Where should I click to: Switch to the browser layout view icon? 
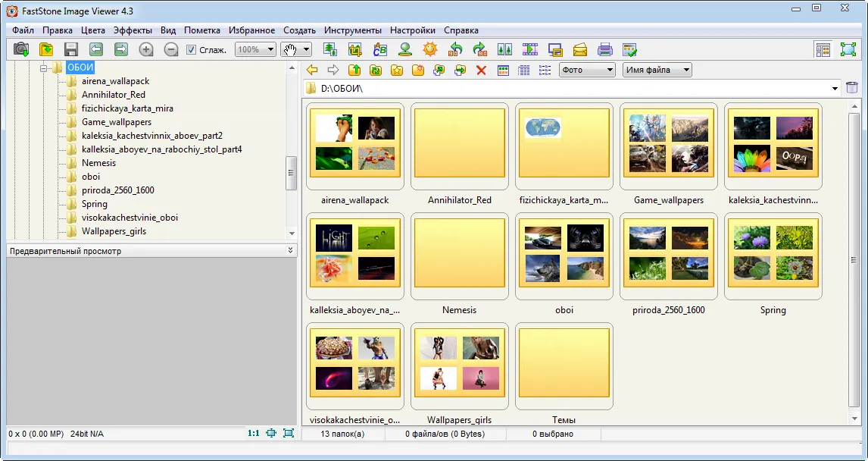point(823,49)
